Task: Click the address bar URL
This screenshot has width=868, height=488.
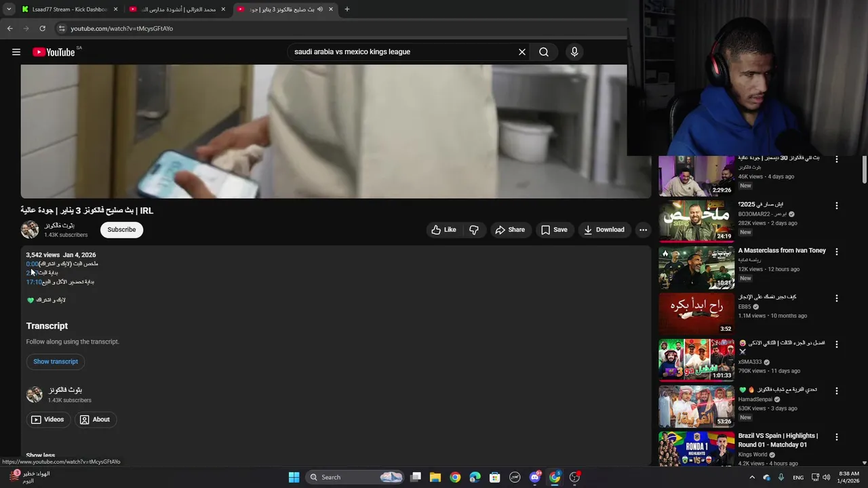Action: [x=122, y=28]
